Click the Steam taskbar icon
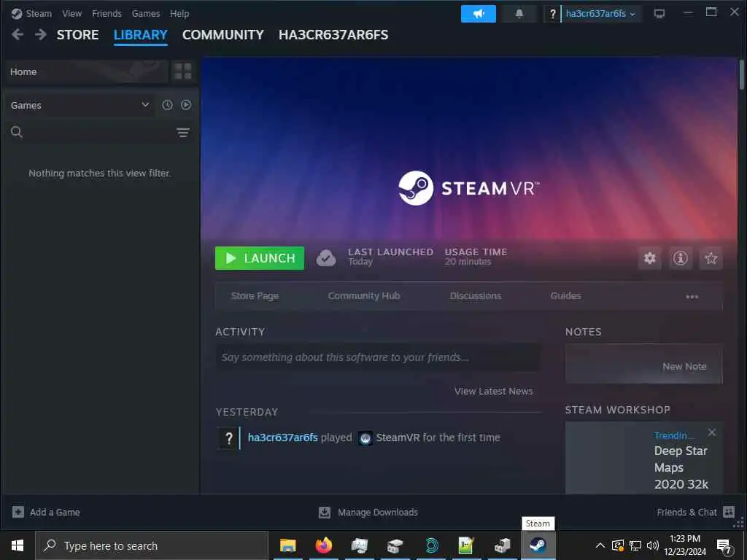747x560 pixels. (x=538, y=545)
